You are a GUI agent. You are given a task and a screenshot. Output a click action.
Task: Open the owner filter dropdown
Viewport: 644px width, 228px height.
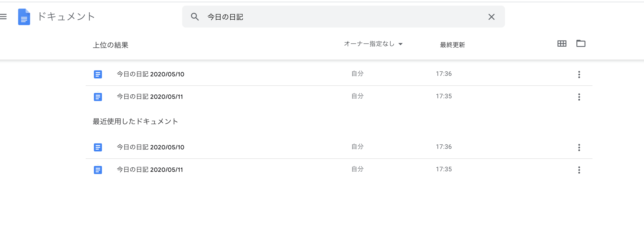pos(373,44)
